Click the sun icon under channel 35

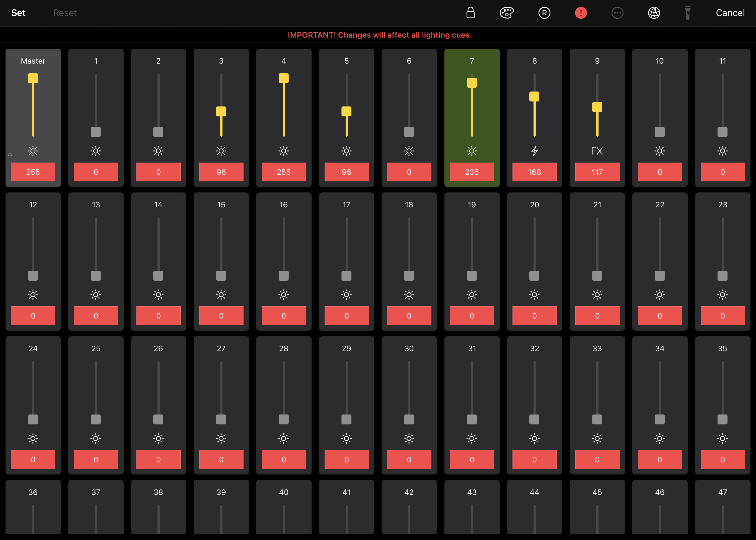pyautogui.click(x=723, y=438)
